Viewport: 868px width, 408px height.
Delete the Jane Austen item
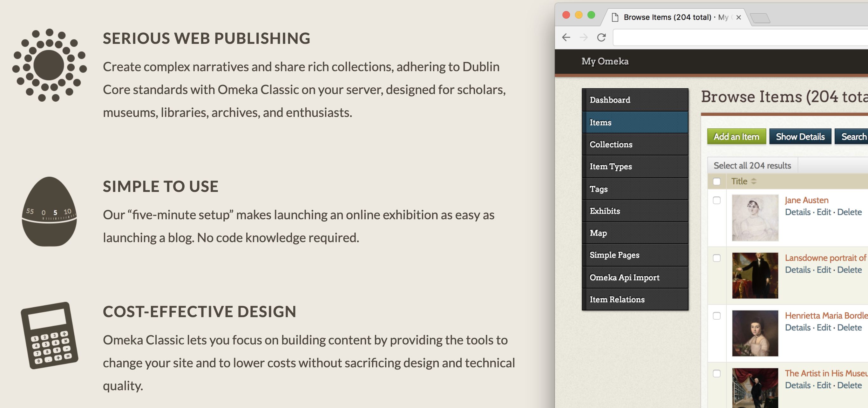tap(849, 212)
